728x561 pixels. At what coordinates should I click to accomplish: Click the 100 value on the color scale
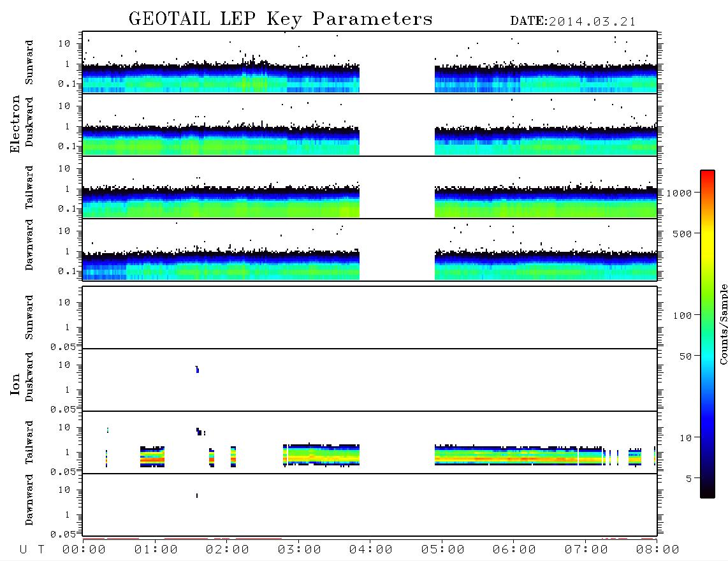pos(683,316)
